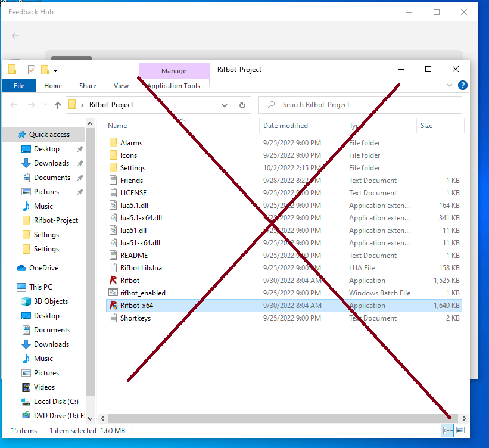
Task: Open the recent locations dropdown arrow
Action: (x=45, y=105)
